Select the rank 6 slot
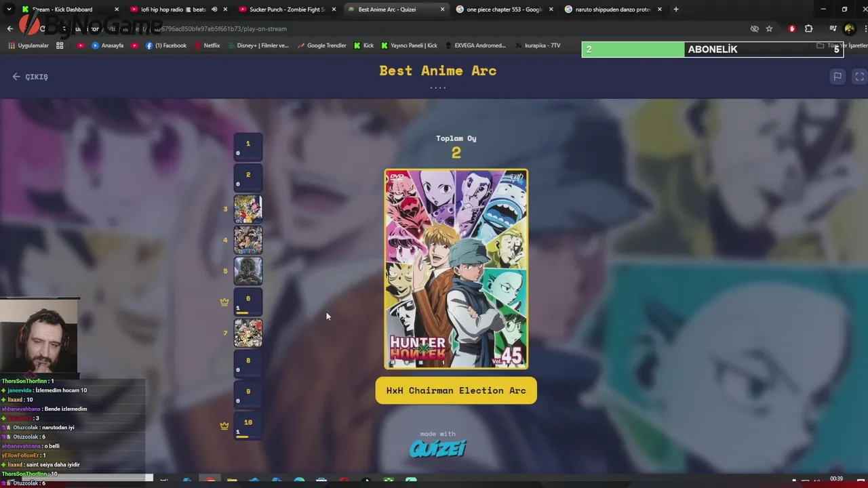This screenshot has width=868, height=488. tap(248, 302)
